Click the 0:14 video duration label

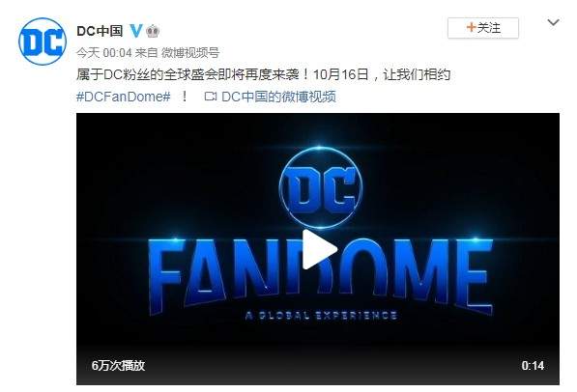(x=533, y=366)
